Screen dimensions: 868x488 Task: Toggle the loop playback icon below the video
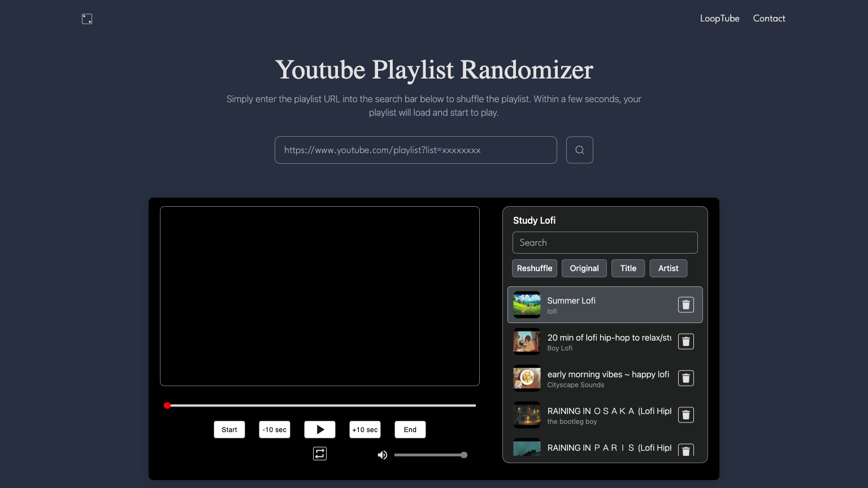point(319,454)
